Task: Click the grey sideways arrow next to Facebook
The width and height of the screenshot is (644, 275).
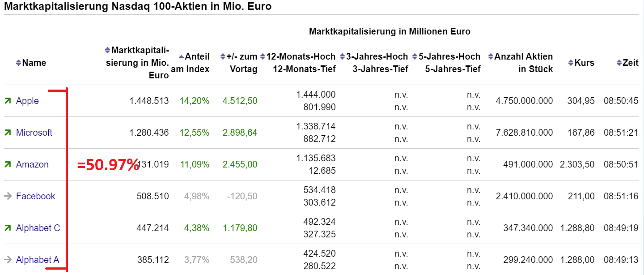Action: coord(8,196)
